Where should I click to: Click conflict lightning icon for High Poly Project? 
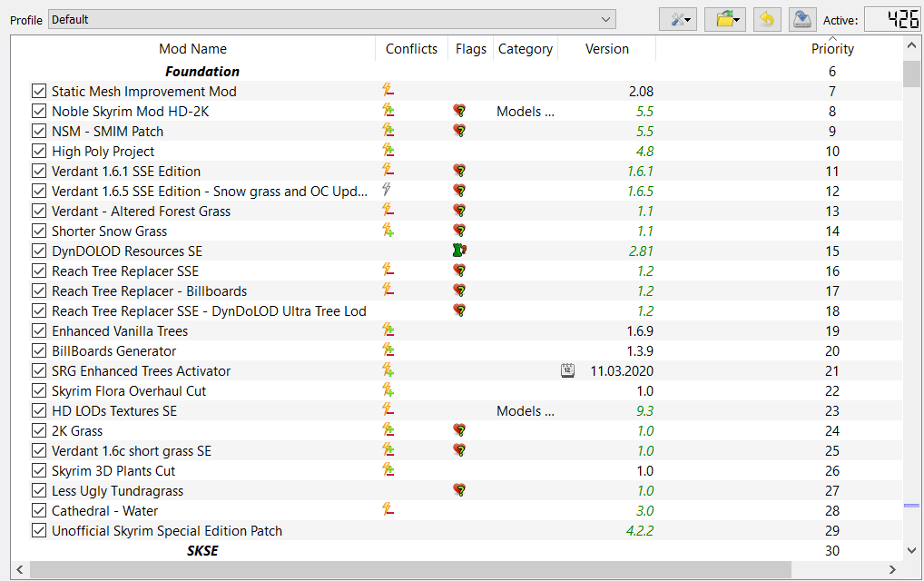(x=388, y=151)
